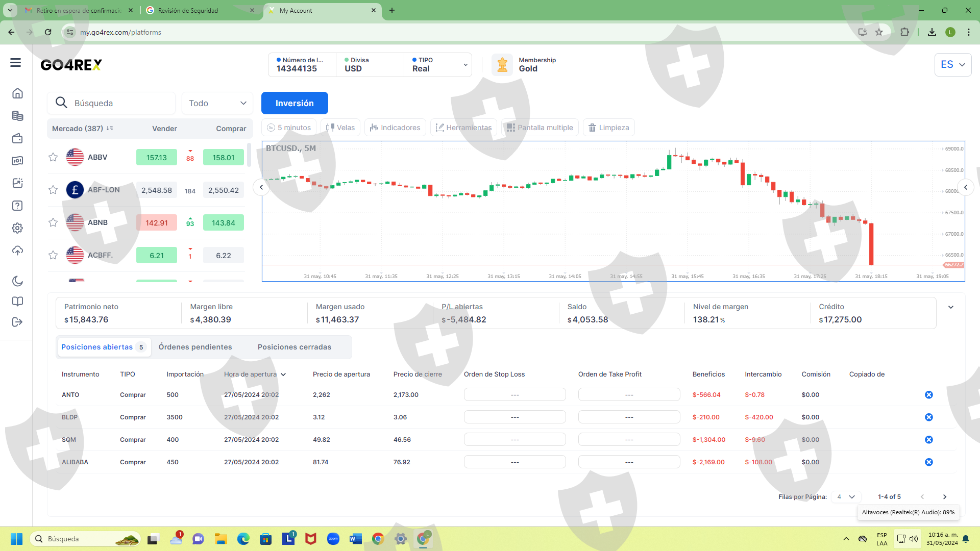The image size is (980, 551).
Task: Open the hamburger menu icon
Action: tap(15, 63)
